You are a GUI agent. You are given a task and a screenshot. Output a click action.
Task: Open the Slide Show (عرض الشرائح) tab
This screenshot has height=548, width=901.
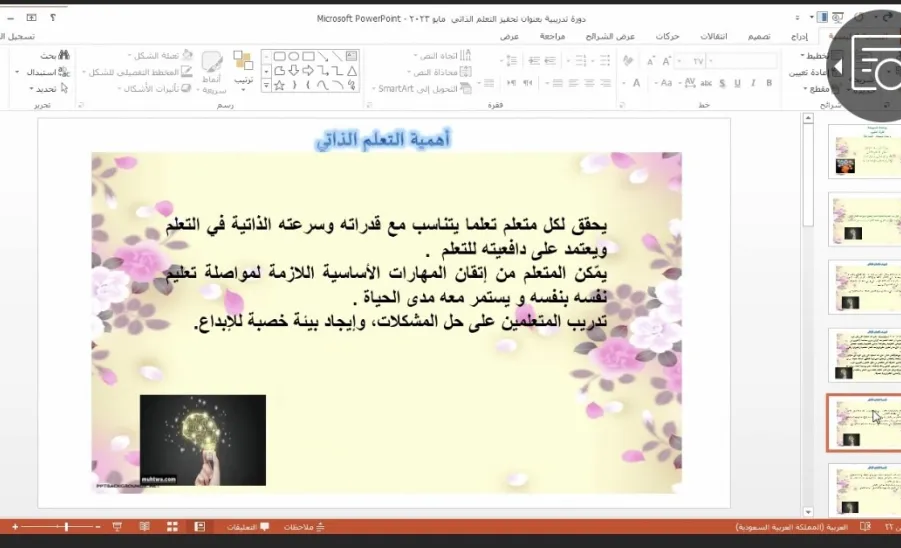click(610, 36)
